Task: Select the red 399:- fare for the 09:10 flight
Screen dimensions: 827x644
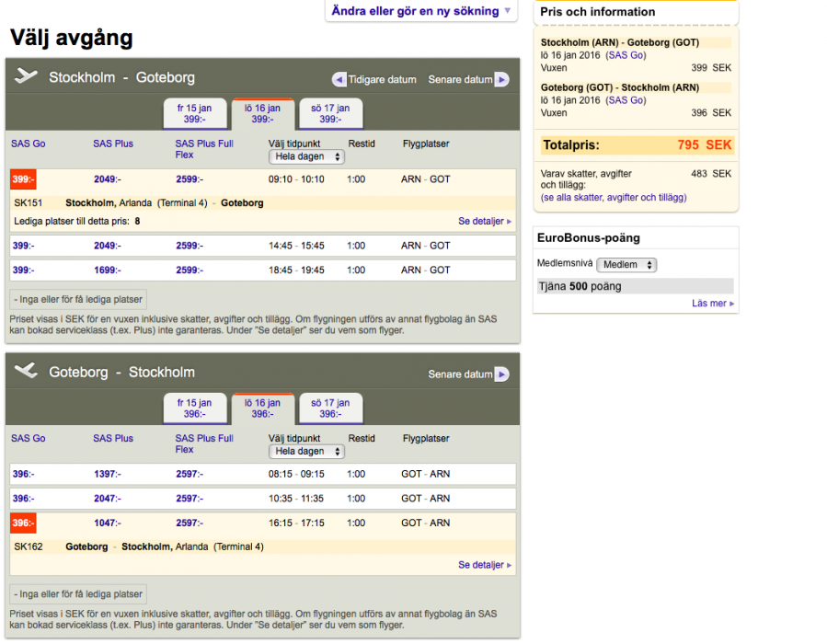Action: pyautogui.click(x=23, y=179)
